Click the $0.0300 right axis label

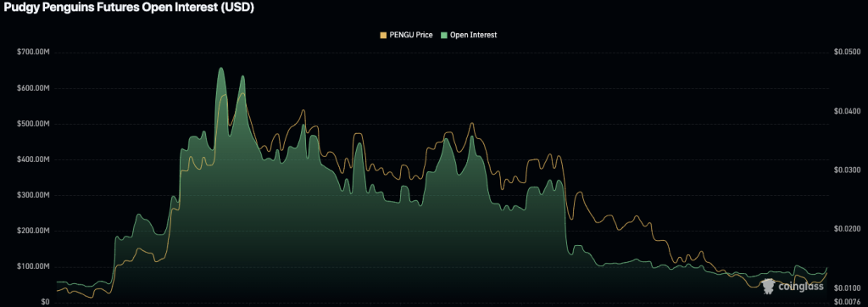(847, 170)
